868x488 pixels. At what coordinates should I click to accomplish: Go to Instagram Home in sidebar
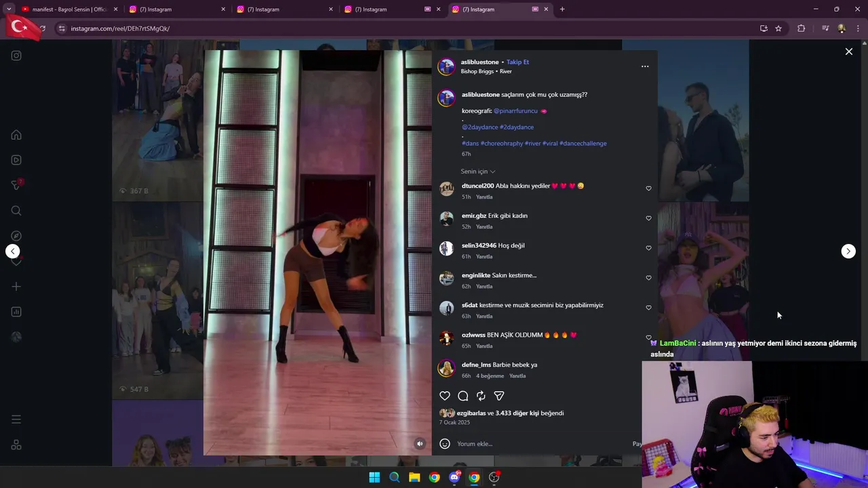pyautogui.click(x=16, y=135)
